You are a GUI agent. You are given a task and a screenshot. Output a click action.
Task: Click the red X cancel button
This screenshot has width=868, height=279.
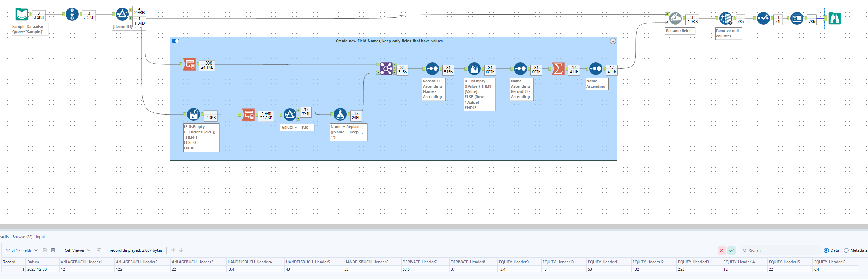[x=722, y=250]
